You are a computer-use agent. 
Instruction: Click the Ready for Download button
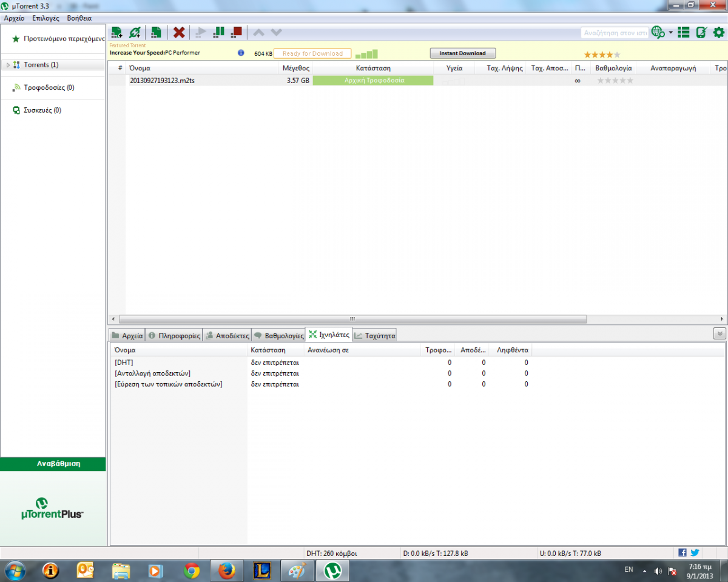coord(312,53)
